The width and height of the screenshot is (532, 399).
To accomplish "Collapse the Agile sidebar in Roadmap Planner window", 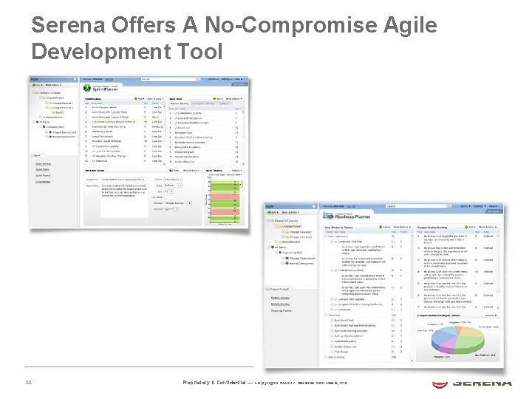I will (x=314, y=206).
